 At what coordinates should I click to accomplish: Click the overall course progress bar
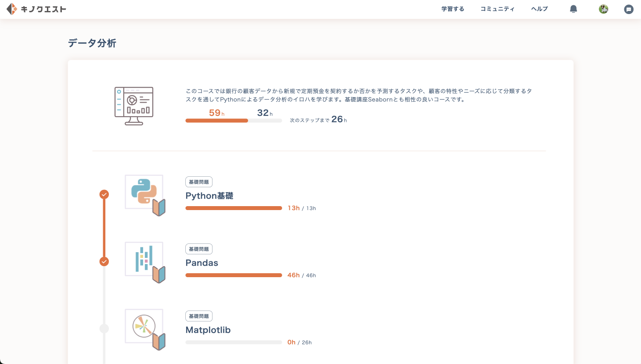click(x=234, y=121)
